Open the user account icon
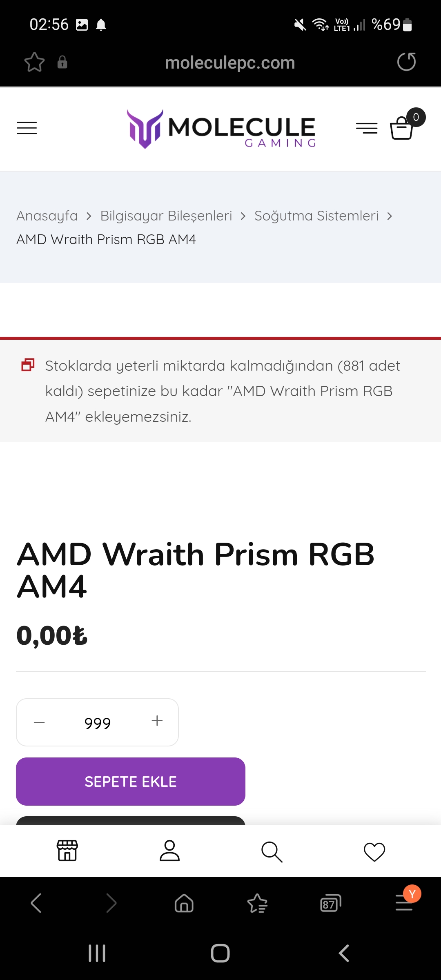Screen dimensions: 441x980 [x=169, y=851]
